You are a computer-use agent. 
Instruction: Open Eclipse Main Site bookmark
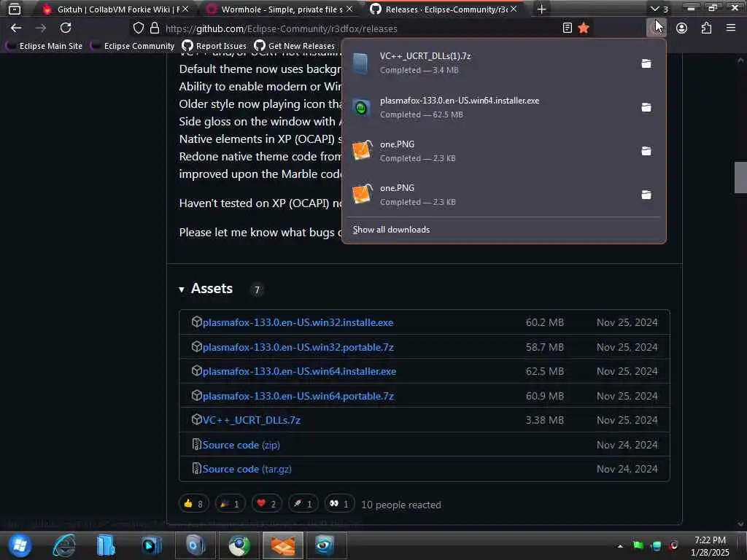pyautogui.click(x=44, y=46)
